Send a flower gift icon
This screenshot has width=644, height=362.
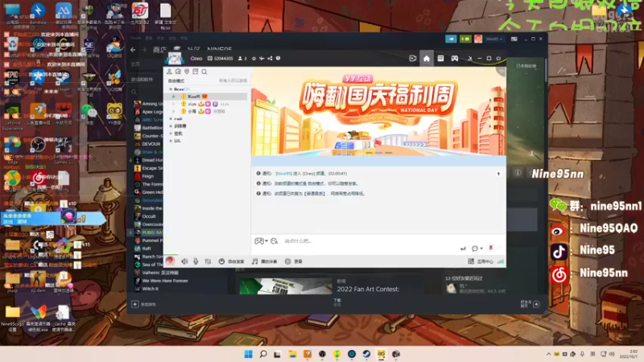click(x=491, y=248)
